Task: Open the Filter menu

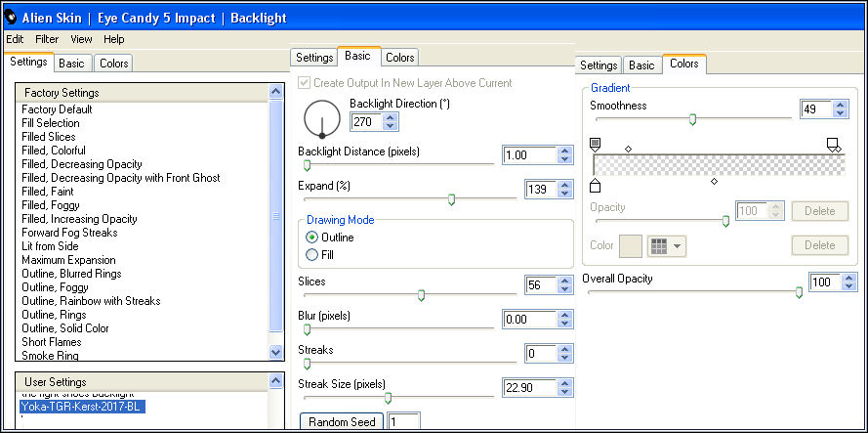Action: [x=47, y=39]
